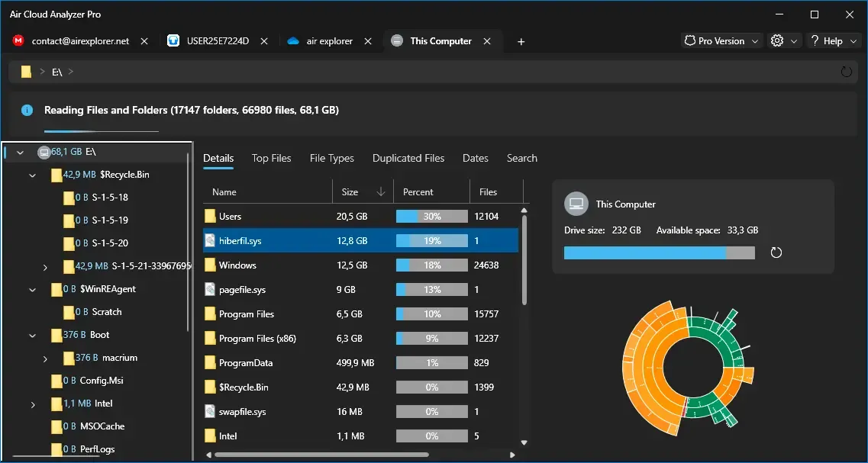Click the folder icon in the path bar
The image size is (868, 463).
[26, 72]
